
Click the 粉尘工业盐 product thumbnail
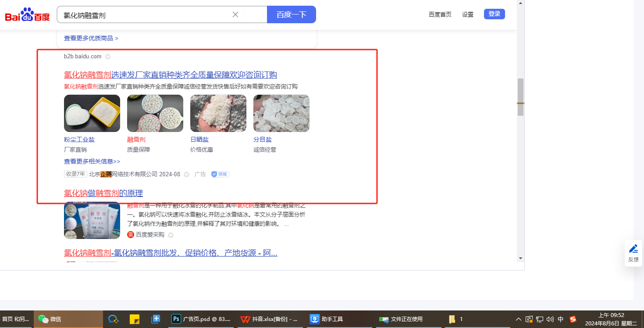point(92,113)
